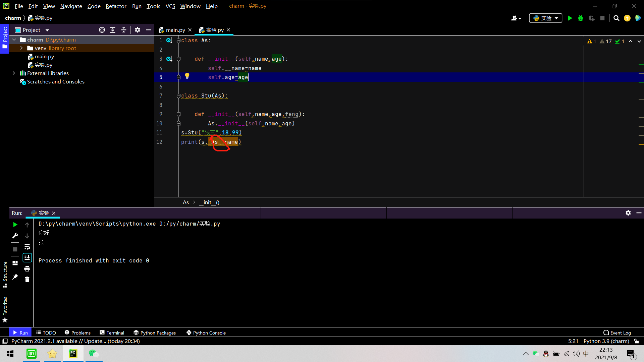Collapse the charm root folder
This screenshot has height=362, width=644.
pyautogui.click(x=14, y=40)
